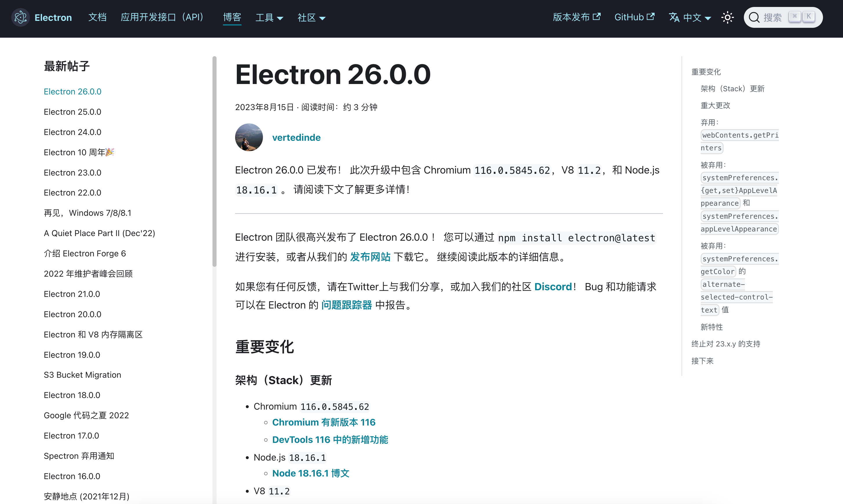Click the Electron atom logo icon
843x504 pixels.
[x=20, y=17]
